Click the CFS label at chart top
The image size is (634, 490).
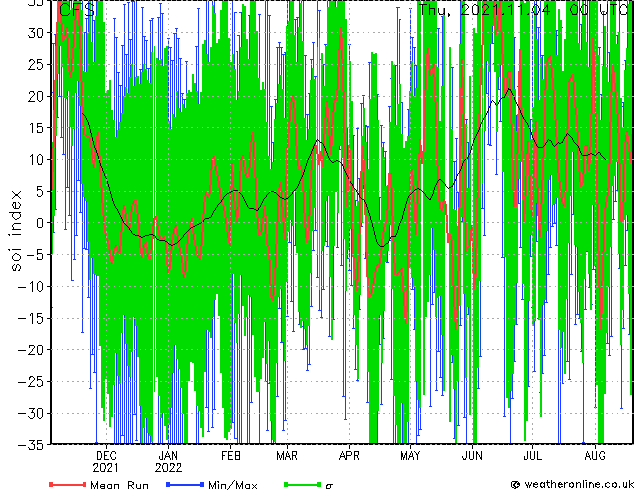click(77, 10)
